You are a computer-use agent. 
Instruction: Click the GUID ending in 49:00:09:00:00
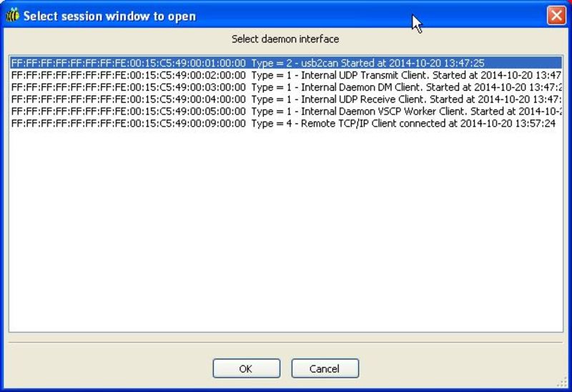[129, 124]
